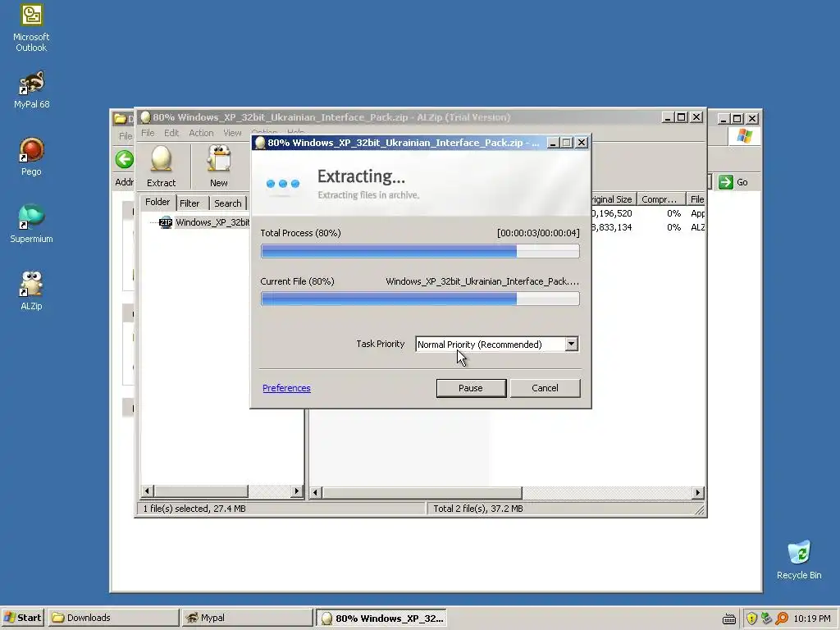Screen dimensions: 840x630
Task: Click the Windows flag logo in Downloads window
Action: pyautogui.click(x=744, y=136)
